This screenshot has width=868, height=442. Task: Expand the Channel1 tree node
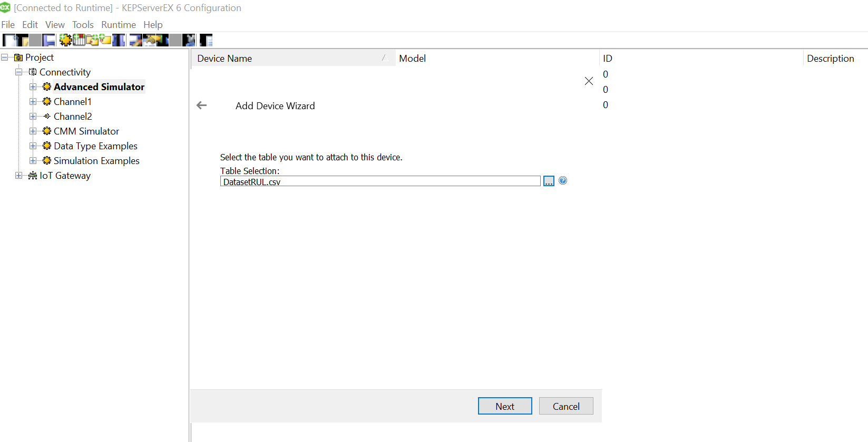33,102
